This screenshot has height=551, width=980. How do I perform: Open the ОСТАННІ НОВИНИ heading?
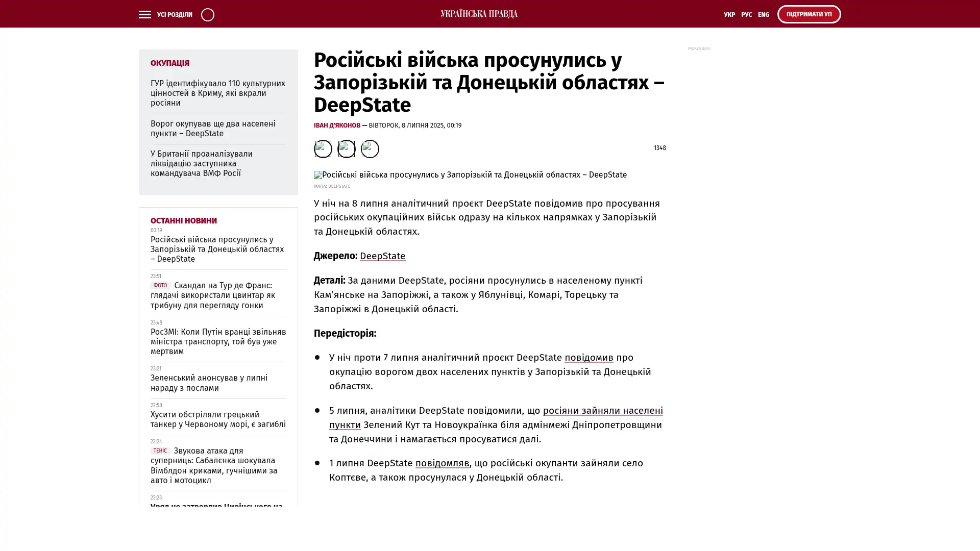click(x=183, y=221)
